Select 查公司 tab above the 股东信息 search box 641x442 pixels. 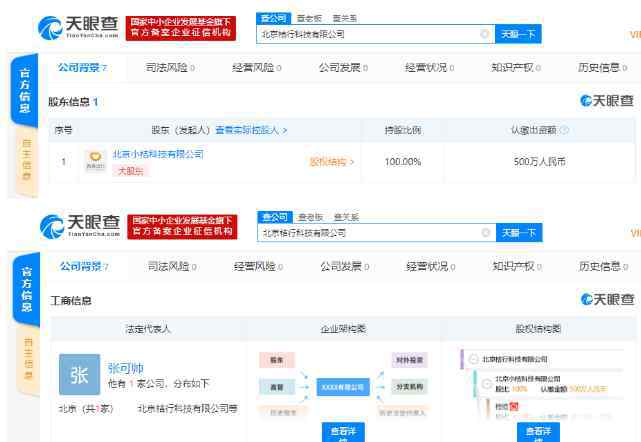[273, 18]
